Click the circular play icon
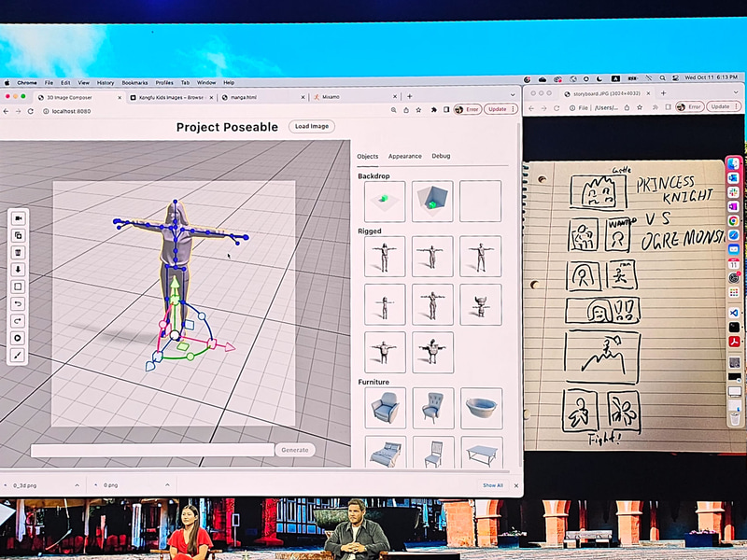 (18, 338)
